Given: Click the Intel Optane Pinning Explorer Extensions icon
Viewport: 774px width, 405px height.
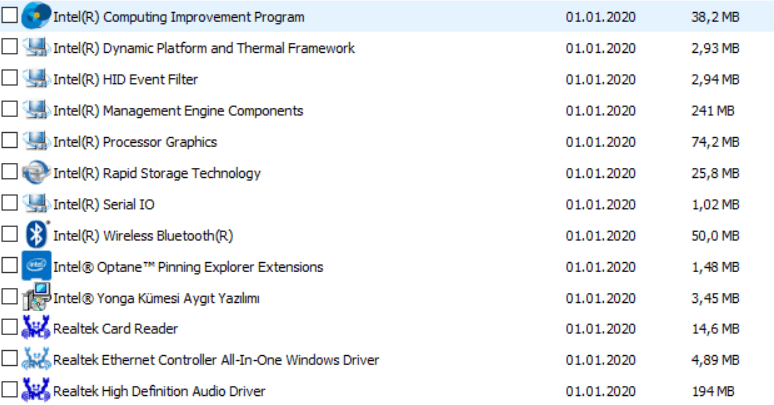Looking at the screenshot, I should coord(36,266).
